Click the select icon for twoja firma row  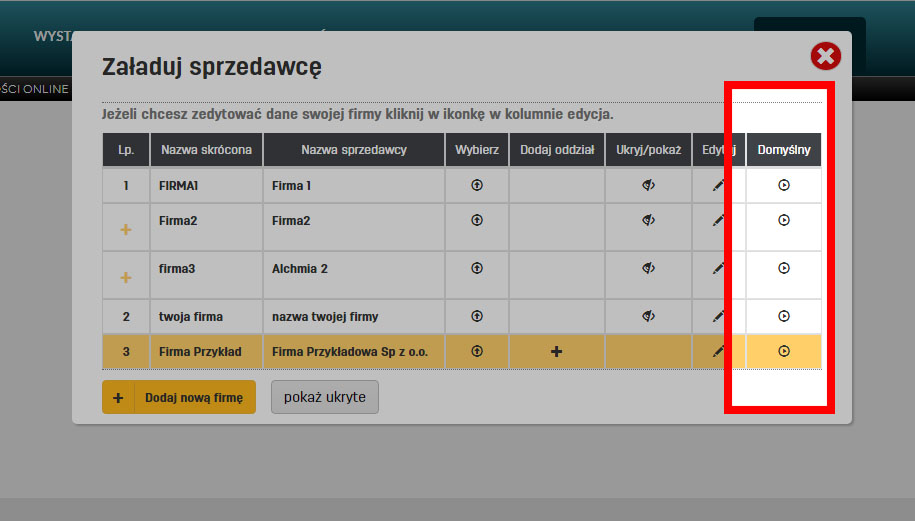(x=477, y=316)
